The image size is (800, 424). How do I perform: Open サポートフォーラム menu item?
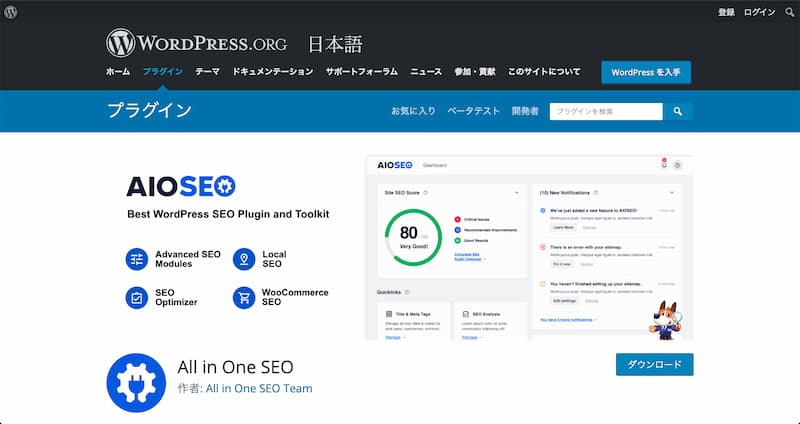[362, 72]
